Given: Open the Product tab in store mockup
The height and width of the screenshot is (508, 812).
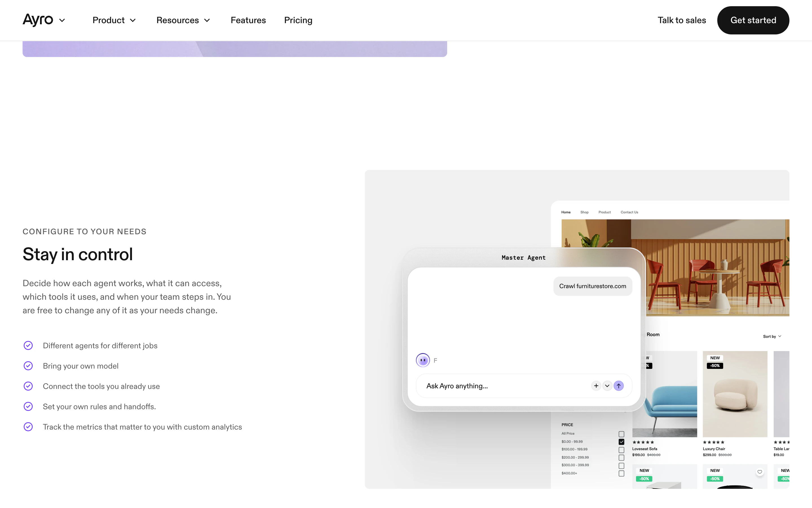Looking at the screenshot, I should tap(604, 212).
